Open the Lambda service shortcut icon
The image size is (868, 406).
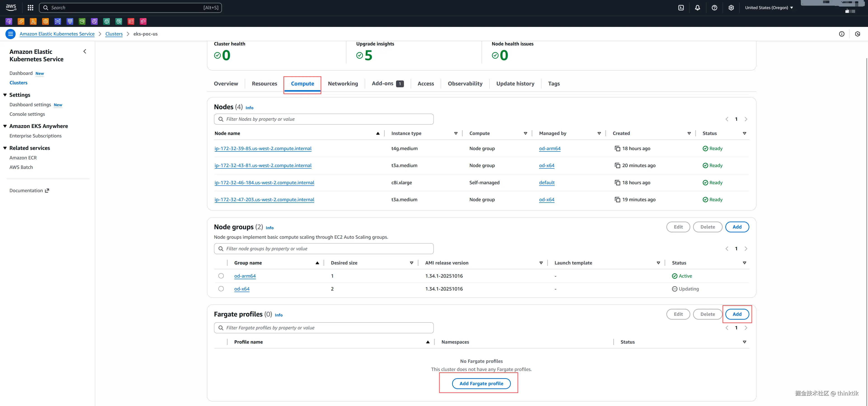coord(33,21)
